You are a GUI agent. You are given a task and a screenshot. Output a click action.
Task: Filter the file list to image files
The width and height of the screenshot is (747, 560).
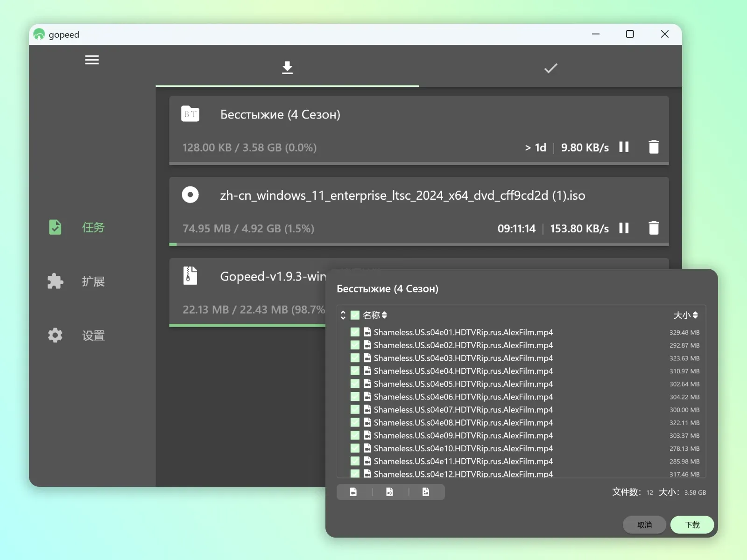point(426,492)
